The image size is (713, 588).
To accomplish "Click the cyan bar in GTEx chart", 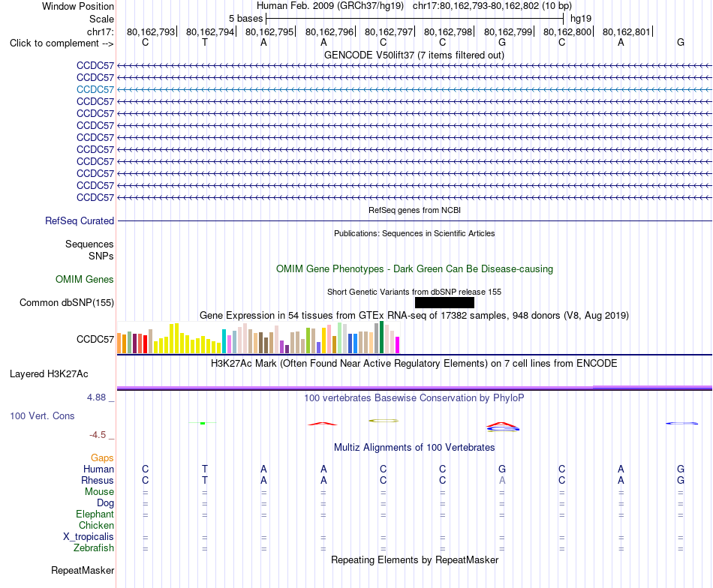I will pos(224,341).
